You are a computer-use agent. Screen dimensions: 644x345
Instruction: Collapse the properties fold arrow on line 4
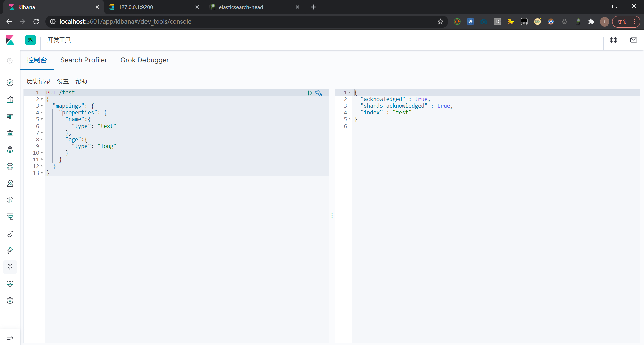click(42, 113)
